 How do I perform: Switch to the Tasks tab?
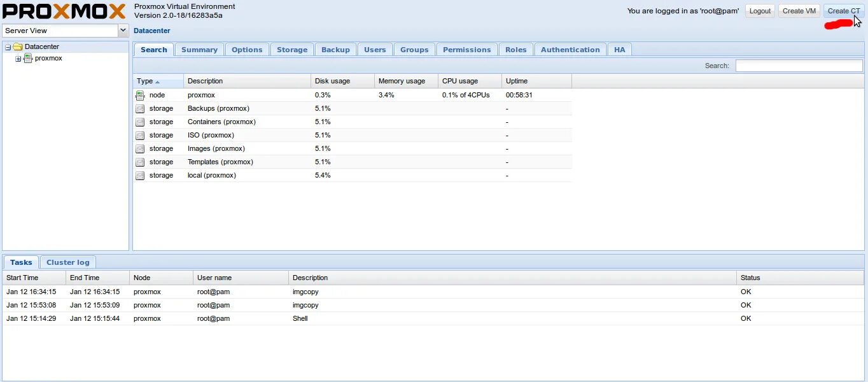point(21,262)
